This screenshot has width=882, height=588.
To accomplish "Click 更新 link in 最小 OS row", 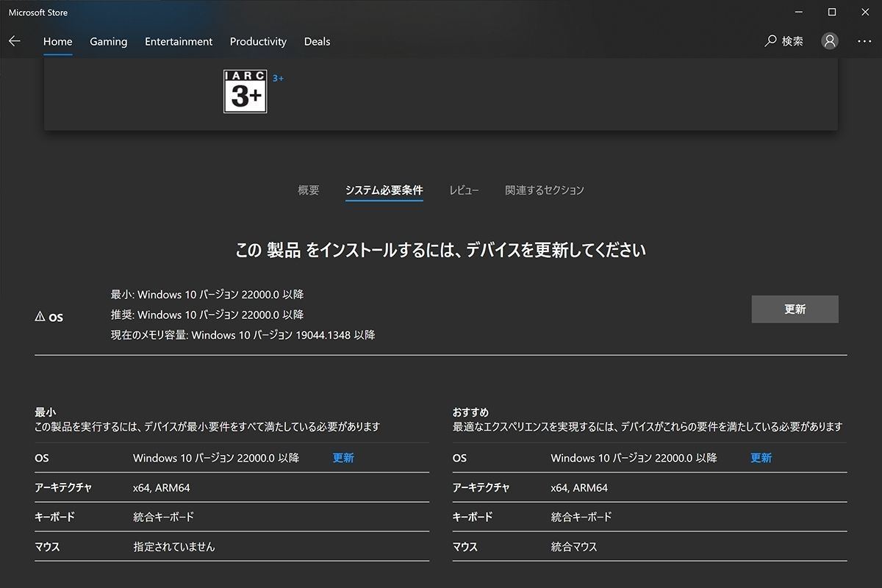I will click(343, 458).
